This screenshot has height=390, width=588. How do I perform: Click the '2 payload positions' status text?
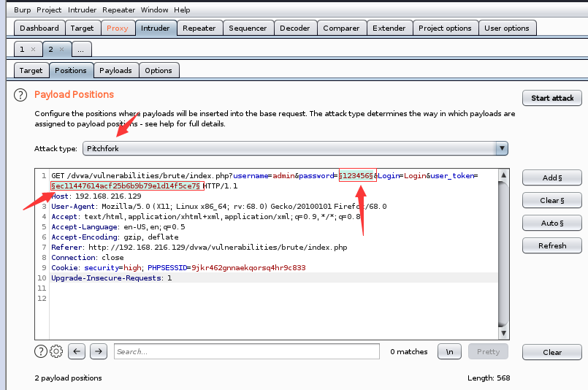(x=68, y=378)
